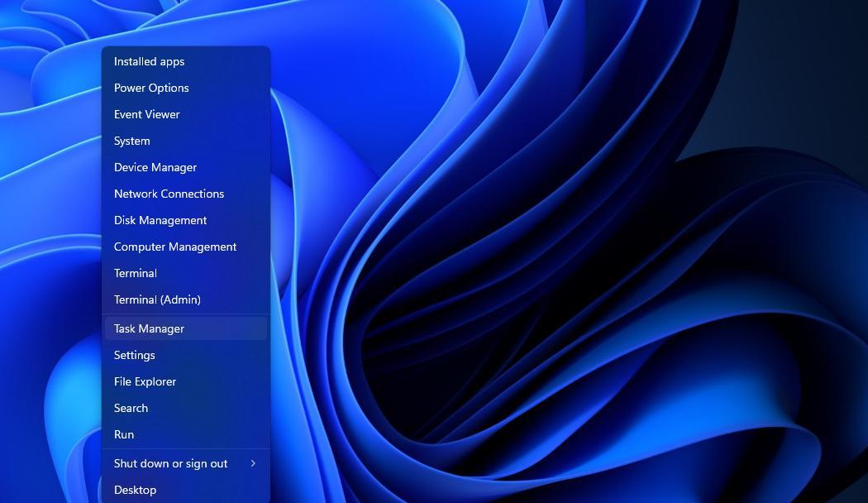Open Device Manager
The image size is (868, 503).
click(x=186, y=167)
